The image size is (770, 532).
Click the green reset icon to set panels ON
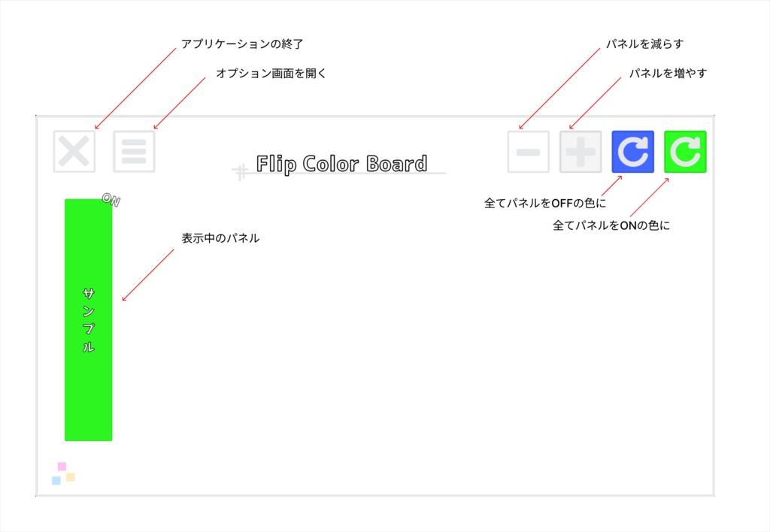685,151
